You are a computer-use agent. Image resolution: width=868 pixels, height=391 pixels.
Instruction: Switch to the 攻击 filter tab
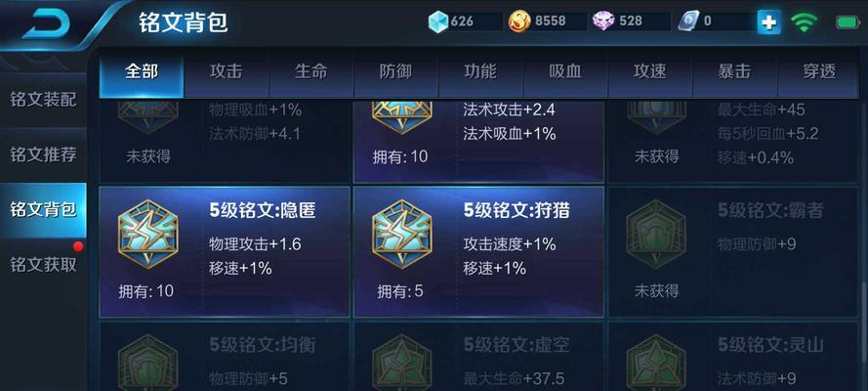[227, 72]
